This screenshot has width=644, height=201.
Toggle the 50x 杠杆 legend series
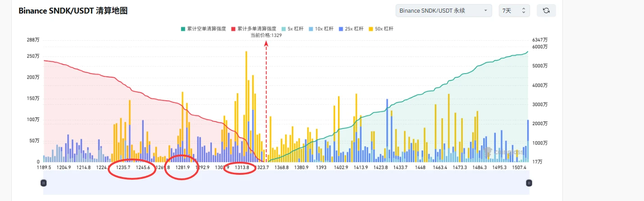click(381, 29)
